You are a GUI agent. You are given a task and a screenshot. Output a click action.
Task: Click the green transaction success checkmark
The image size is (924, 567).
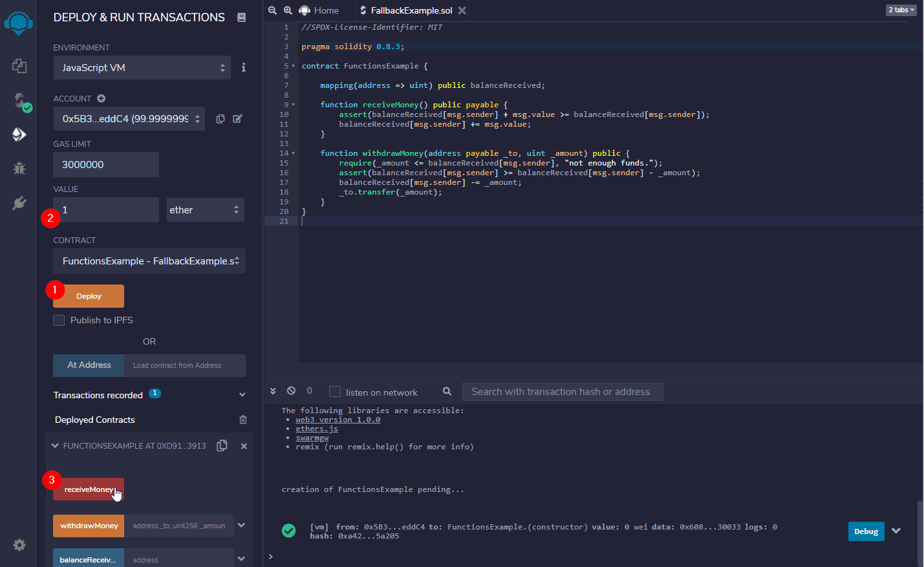[288, 531]
